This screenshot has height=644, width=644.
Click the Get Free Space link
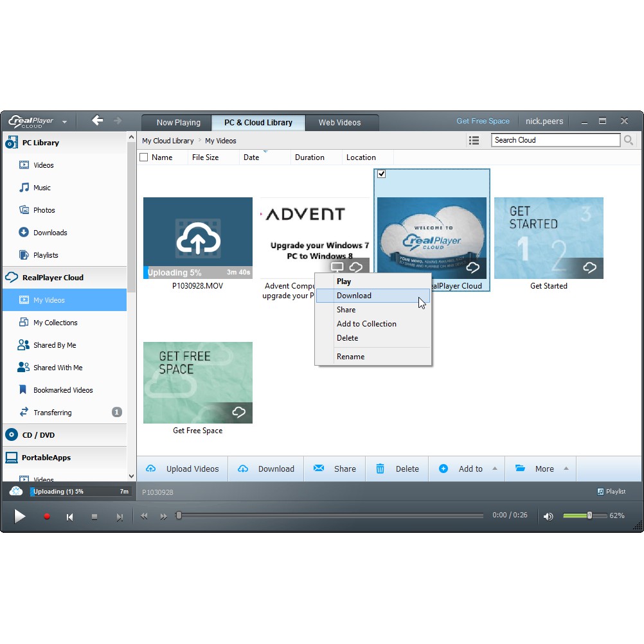[483, 121]
